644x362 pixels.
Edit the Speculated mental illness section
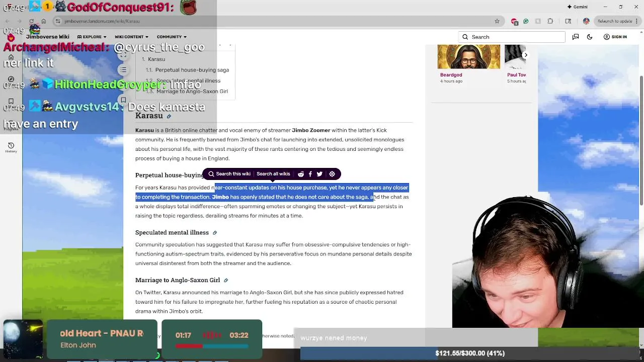pos(215,233)
